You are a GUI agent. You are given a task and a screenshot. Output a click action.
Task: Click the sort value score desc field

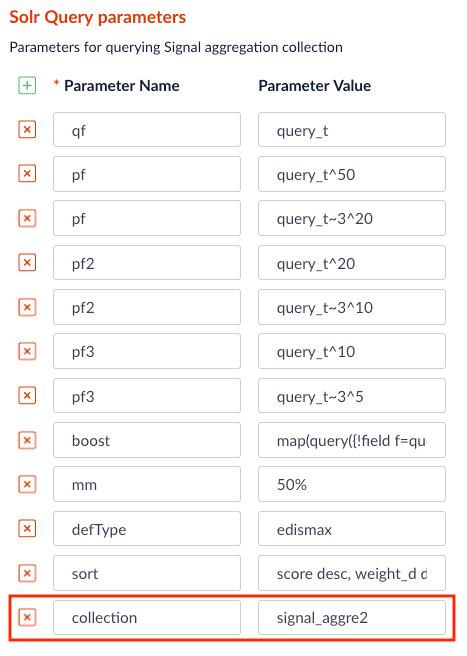pos(352,573)
